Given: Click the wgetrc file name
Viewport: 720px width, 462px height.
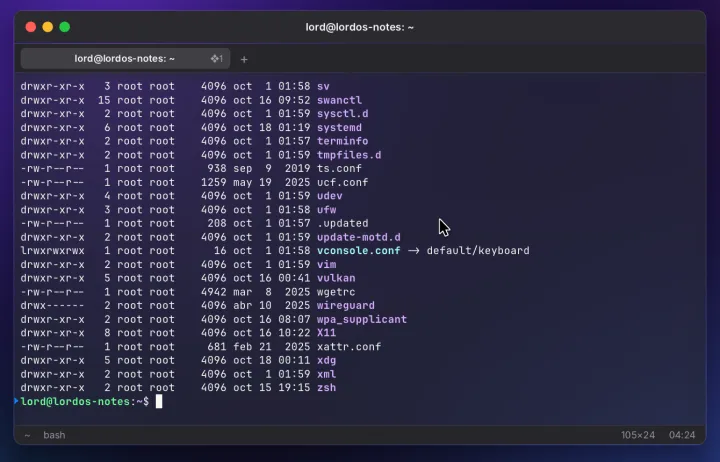Looking at the screenshot, I should pos(336,292).
